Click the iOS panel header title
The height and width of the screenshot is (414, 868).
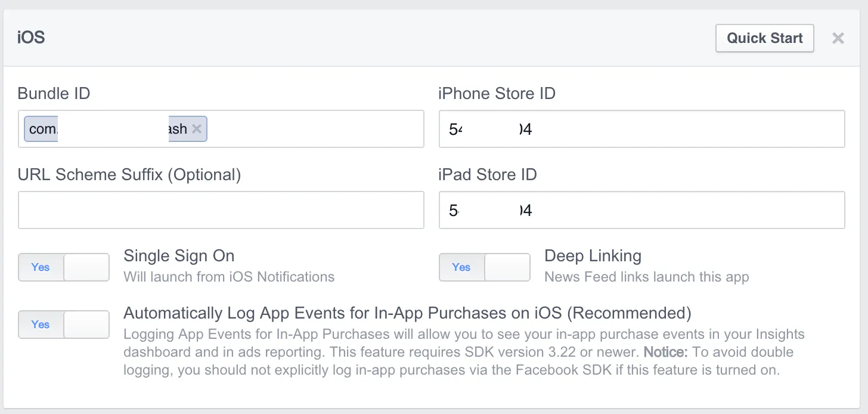(31, 38)
